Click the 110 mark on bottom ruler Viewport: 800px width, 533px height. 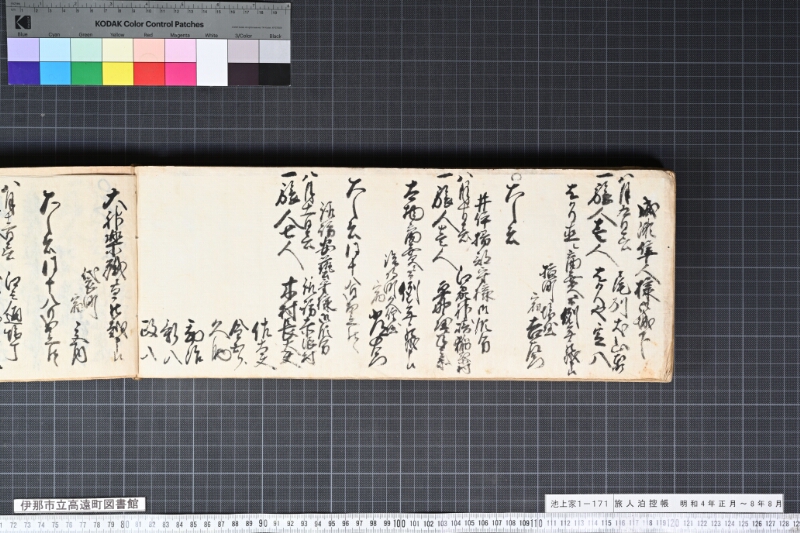(x=536, y=524)
